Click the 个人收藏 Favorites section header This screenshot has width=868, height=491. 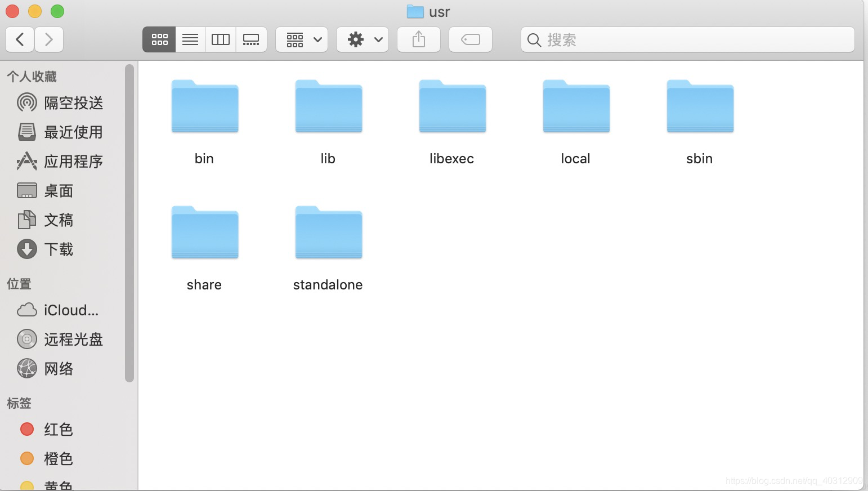[32, 76]
